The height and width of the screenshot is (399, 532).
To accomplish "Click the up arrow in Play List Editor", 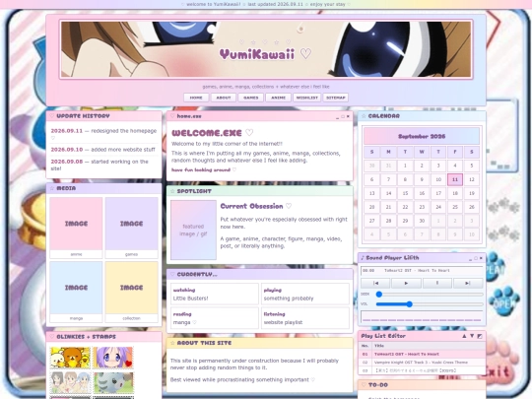I will (464, 336).
